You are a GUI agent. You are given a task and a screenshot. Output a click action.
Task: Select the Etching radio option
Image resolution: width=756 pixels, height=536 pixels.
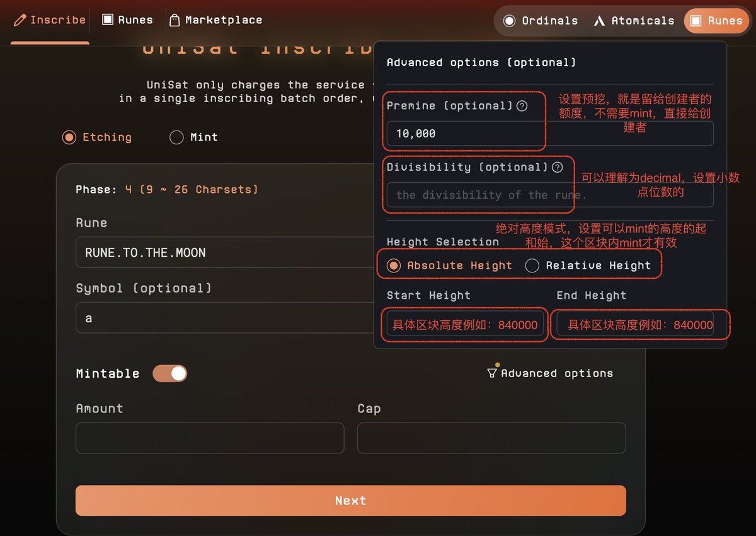coord(97,137)
